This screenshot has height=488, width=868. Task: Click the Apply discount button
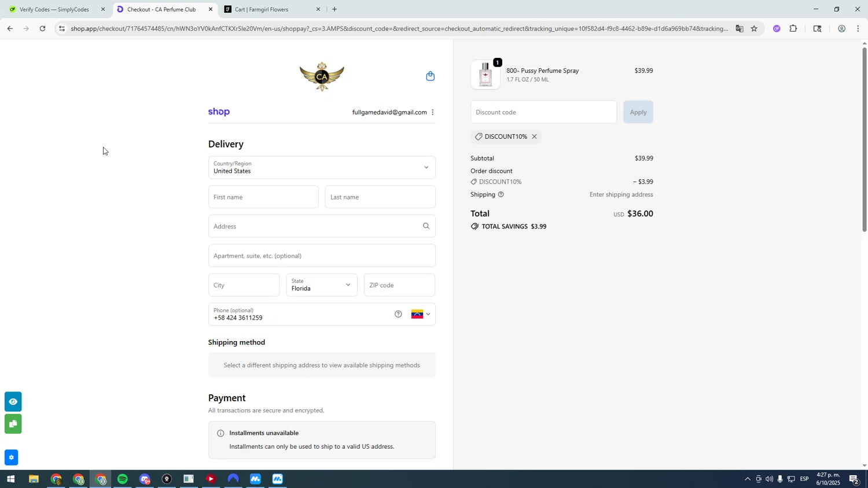pos(638,112)
